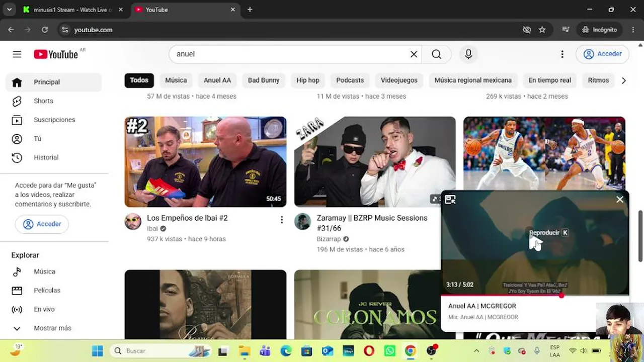Screen dimensions: 644x362
Task: Reload the page in the browser toolbar
Action: [x=45, y=30]
